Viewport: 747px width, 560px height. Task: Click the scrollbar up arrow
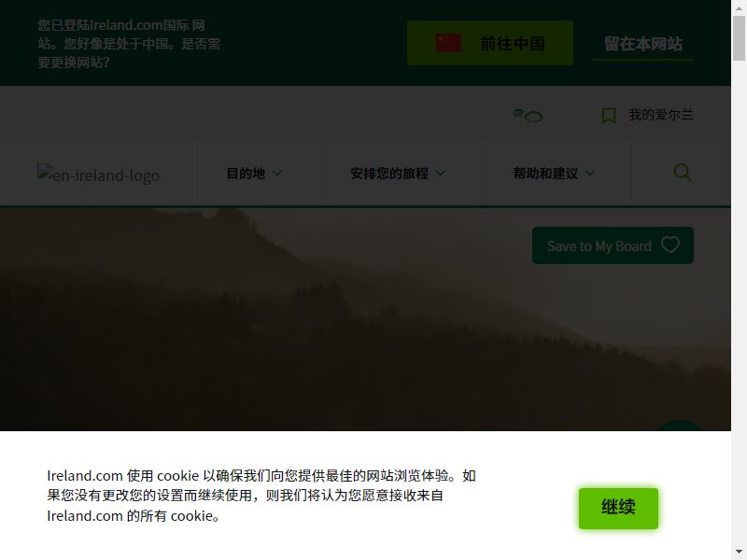(x=739, y=7)
